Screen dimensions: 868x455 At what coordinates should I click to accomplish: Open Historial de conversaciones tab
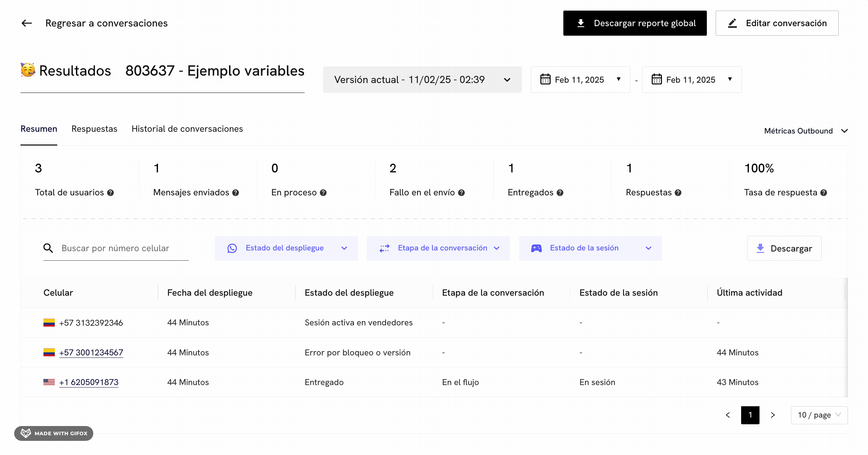[187, 129]
